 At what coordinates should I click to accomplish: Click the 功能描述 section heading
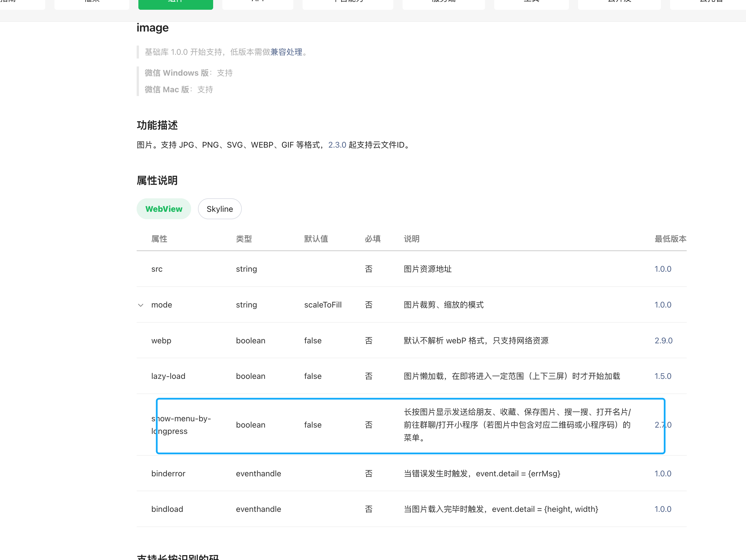tap(157, 125)
